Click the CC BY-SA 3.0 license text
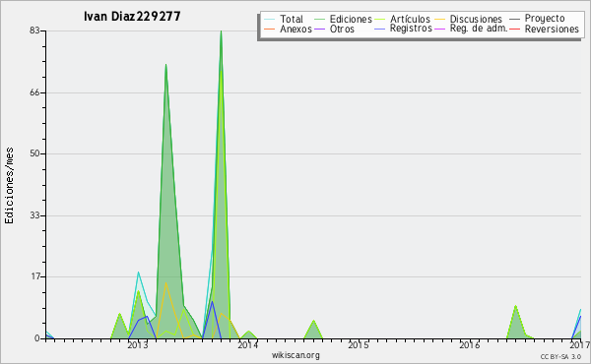591x364 pixels. pyautogui.click(x=560, y=357)
